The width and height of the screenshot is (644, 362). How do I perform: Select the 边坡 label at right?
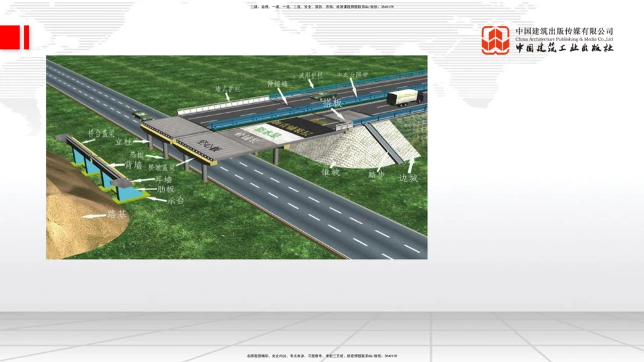tap(408, 178)
